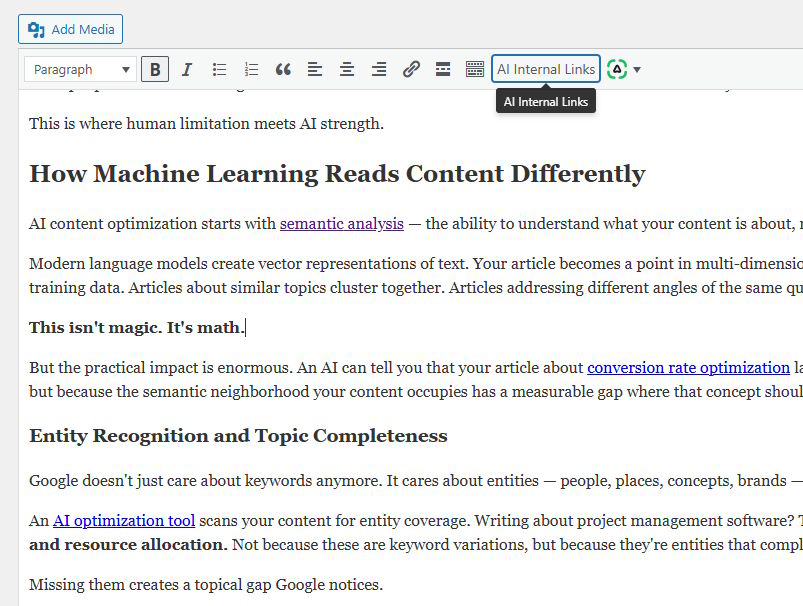Click the Entity Recognition and Topic Completeness subheading
803x606 pixels.
point(238,436)
